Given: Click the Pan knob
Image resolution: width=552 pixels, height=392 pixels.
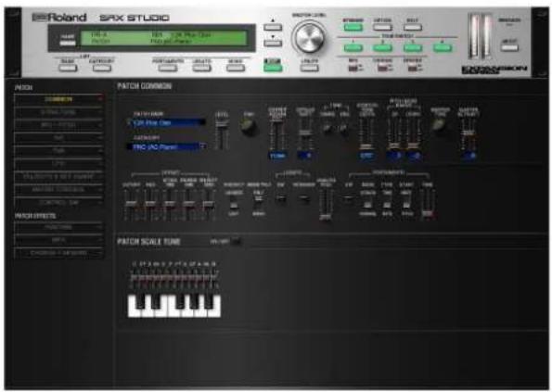Looking at the screenshot, I should pos(248,126).
